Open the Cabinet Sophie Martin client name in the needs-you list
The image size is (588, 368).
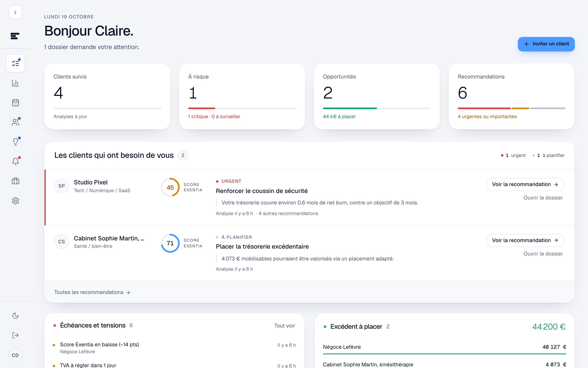click(109, 238)
